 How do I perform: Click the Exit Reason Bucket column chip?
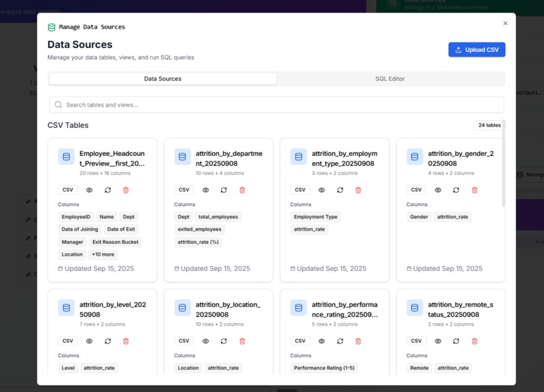click(115, 241)
